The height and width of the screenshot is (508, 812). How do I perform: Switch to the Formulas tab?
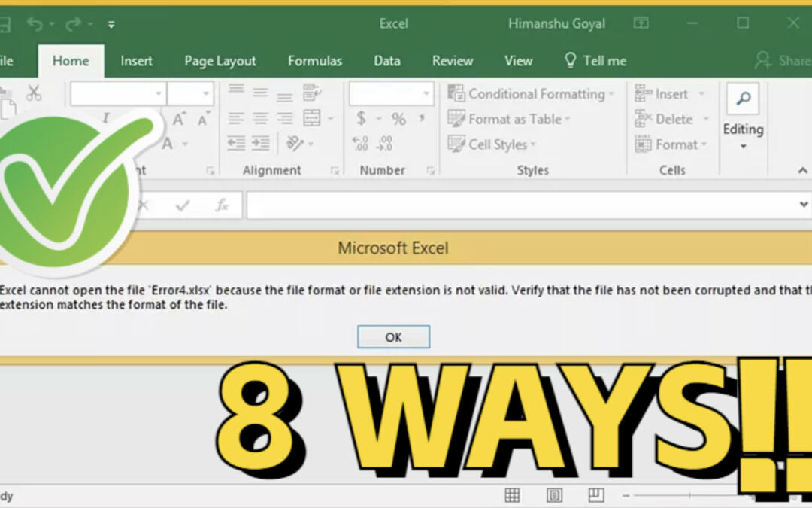coord(314,61)
